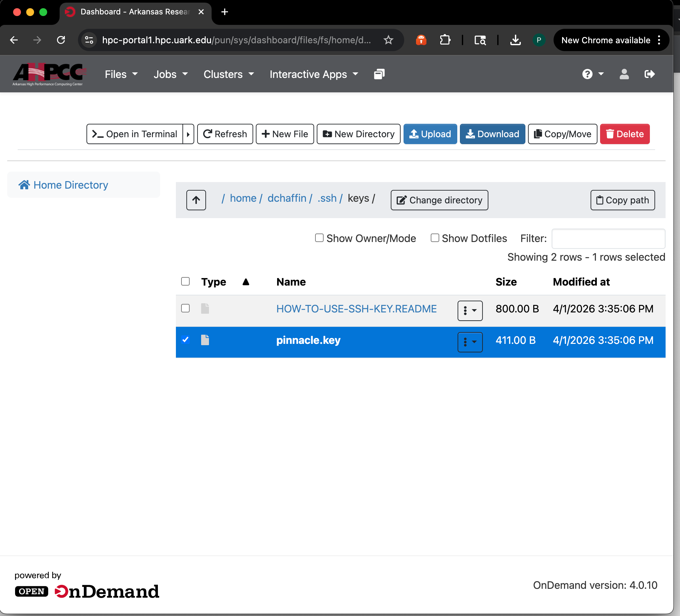680x616 pixels.
Task: Open the Chrome extensions puzzle icon
Action: (x=445, y=40)
